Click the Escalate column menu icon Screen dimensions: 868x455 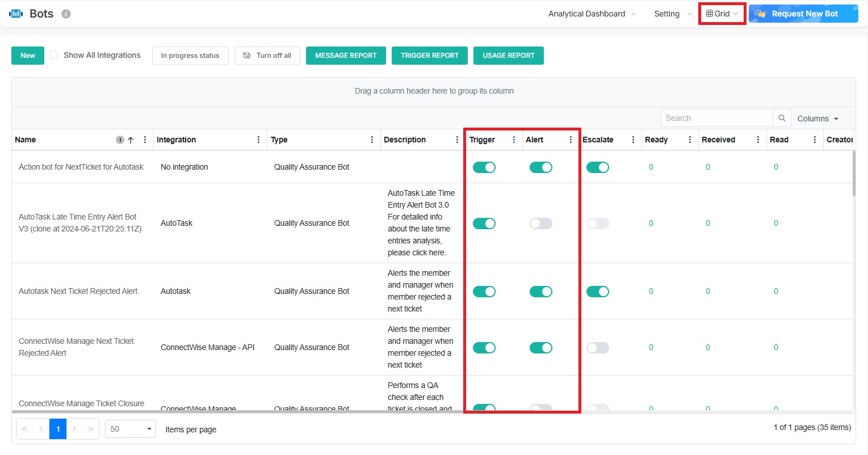(x=633, y=140)
